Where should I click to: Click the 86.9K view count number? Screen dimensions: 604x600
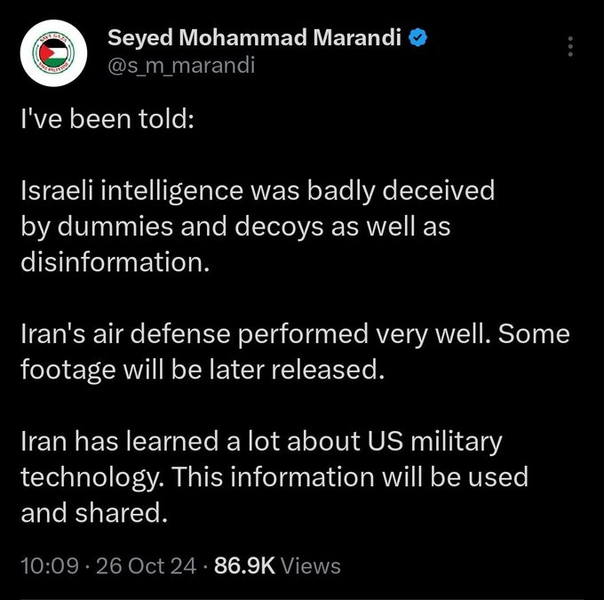tap(244, 566)
